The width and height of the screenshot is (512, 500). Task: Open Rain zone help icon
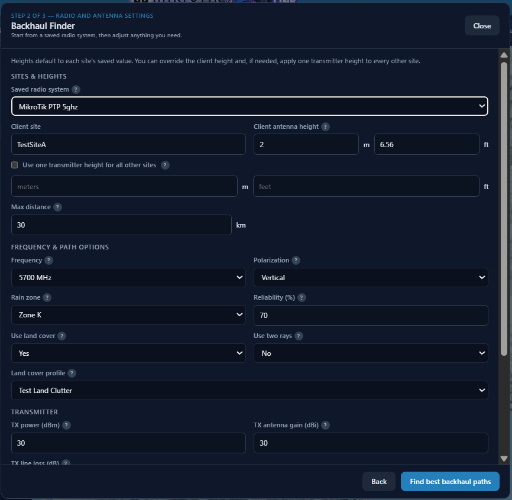click(x=47, y=298)
